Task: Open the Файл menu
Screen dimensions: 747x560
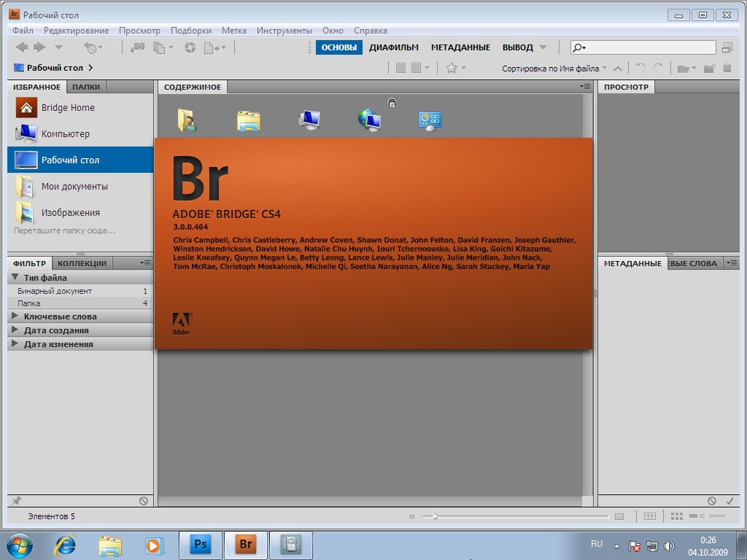Action: [23, 31]
